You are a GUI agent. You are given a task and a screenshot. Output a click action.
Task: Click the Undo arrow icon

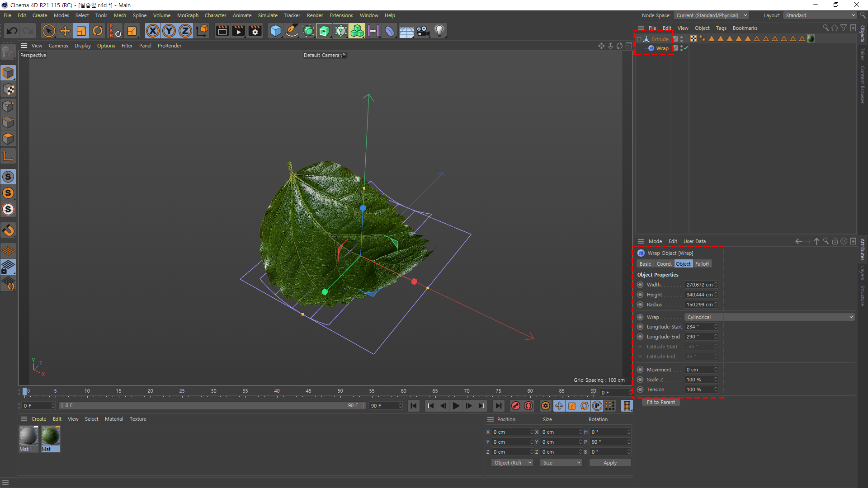pos(12,31)
